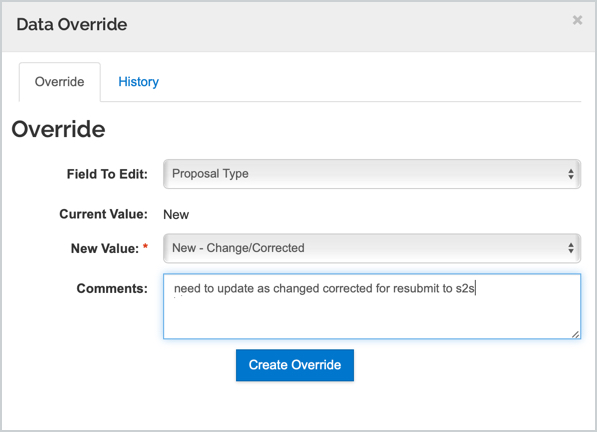Open the Field To Edit dropdown

[x=372, y=174]
